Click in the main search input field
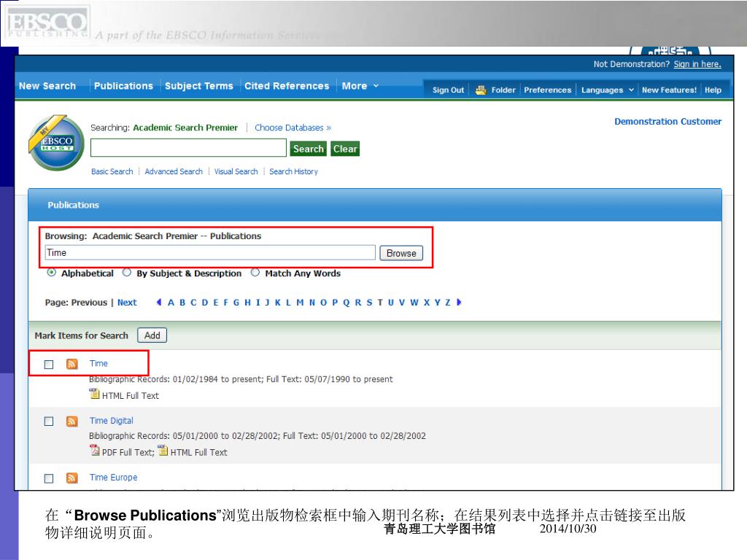Screen dimensions: 747x560 [188, 147]
